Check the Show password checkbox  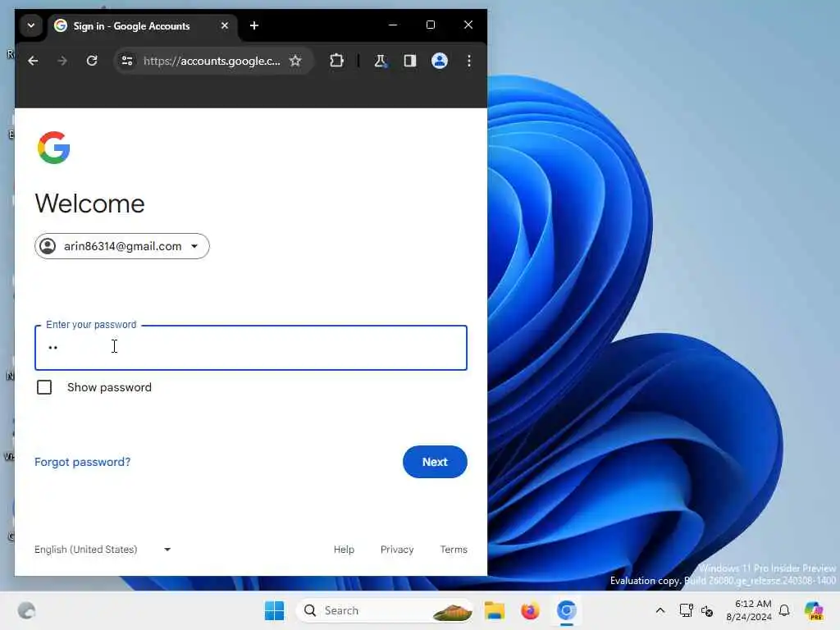pos(44,387)
